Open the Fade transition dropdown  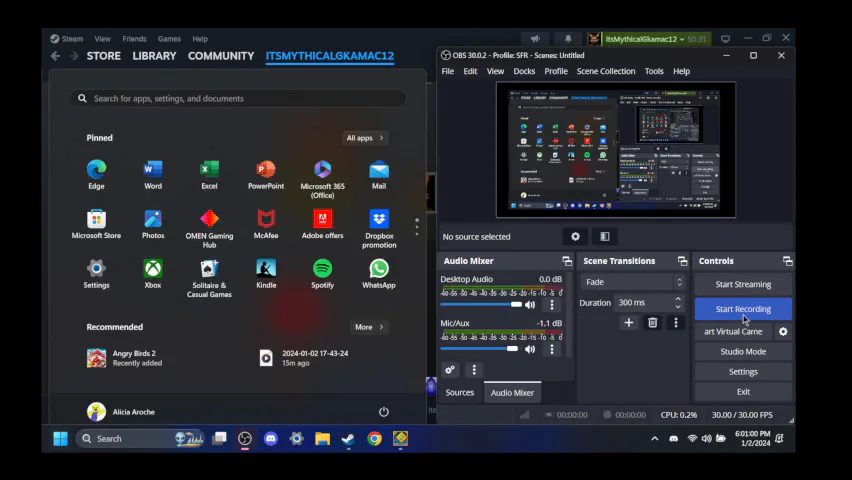(632, 282)
